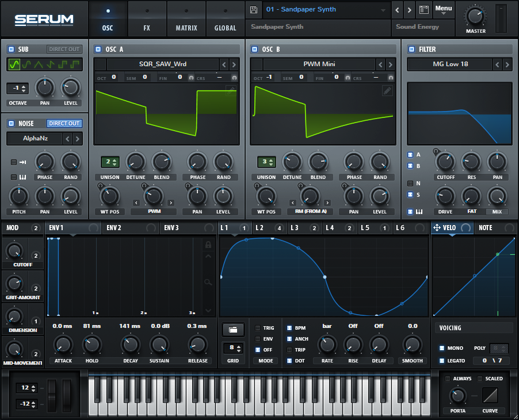Click the MASTER volume knob
Screen dimensions: 519x420
475,16
